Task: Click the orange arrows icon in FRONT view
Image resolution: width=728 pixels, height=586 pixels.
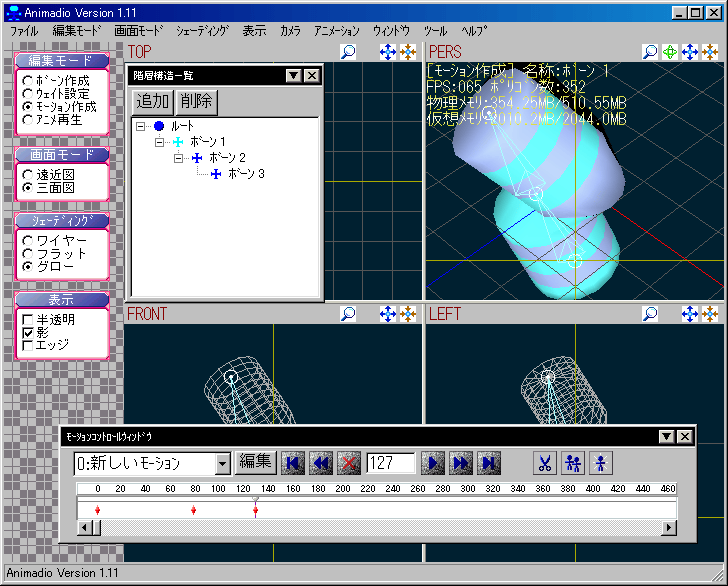Action: 408,314
